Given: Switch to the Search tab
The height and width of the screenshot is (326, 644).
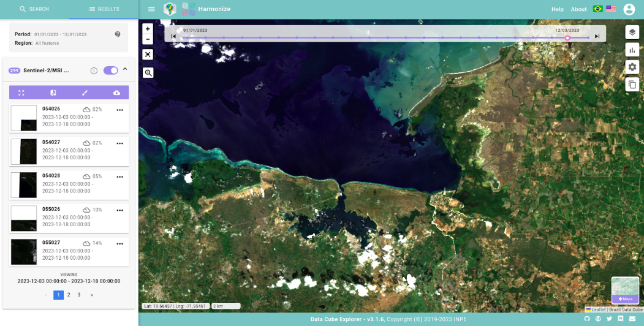Looking at the screenshot, I should coord(34,9).
